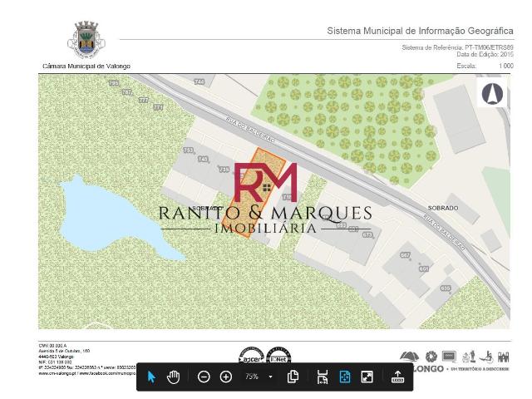532x399 pixels.
Task: Select the Fit to Width icon
Action: (323, 377)
